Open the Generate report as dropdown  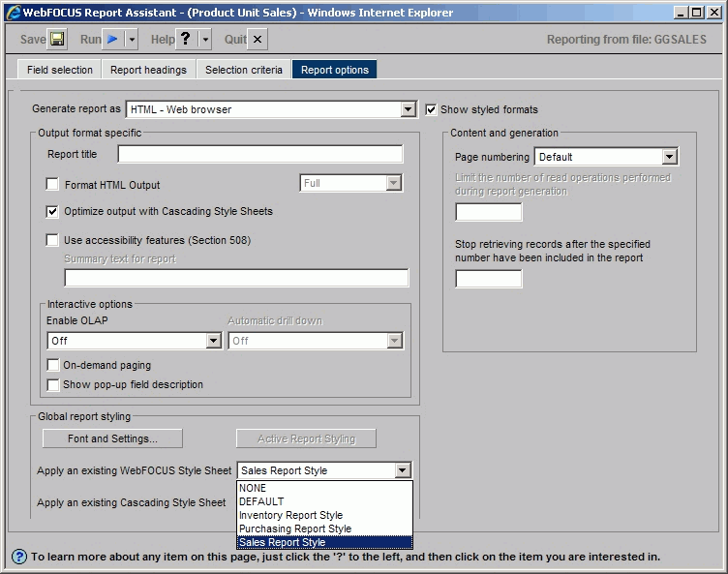coord(271,109)
